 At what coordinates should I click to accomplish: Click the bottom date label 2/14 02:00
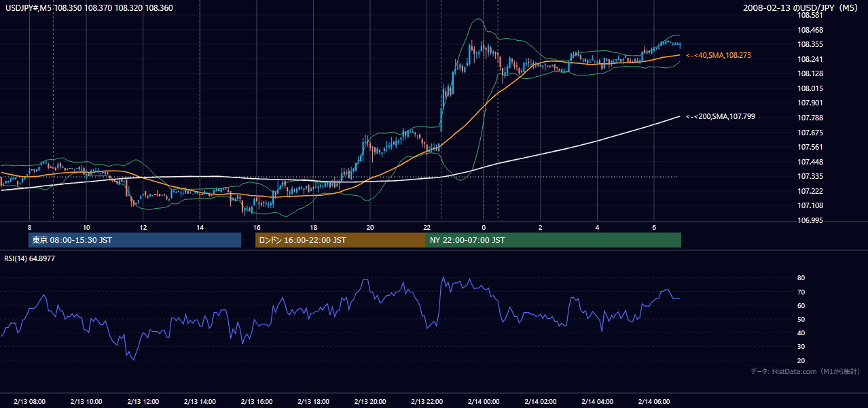pyautogui.click(x=540, y=402)
